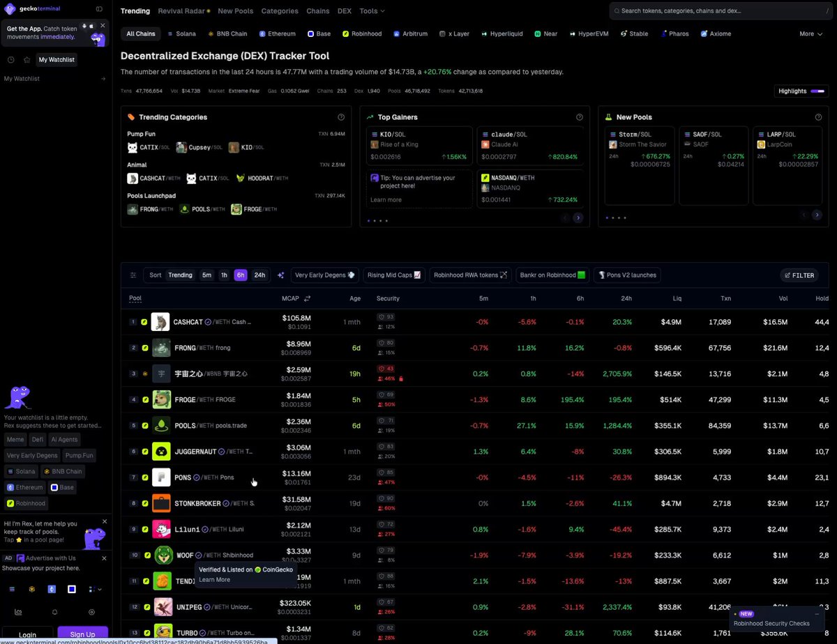The height and width of the screenshot is (644, 837).
Task: Click the Solana chain icon in sidebar bottom
Action: [11, 589]
